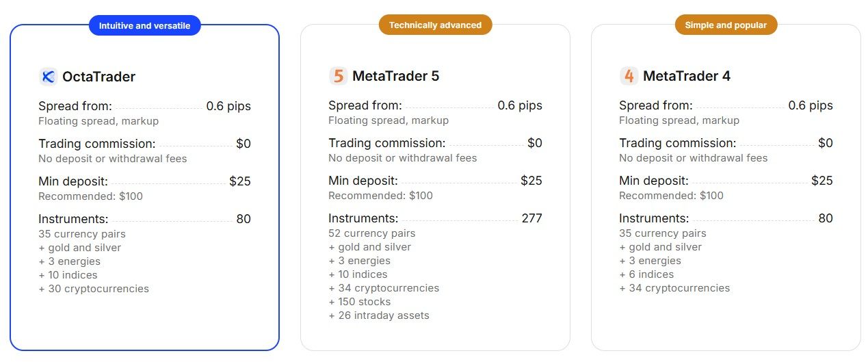Open the OctaTrader platform title

[x=98, y=77]
